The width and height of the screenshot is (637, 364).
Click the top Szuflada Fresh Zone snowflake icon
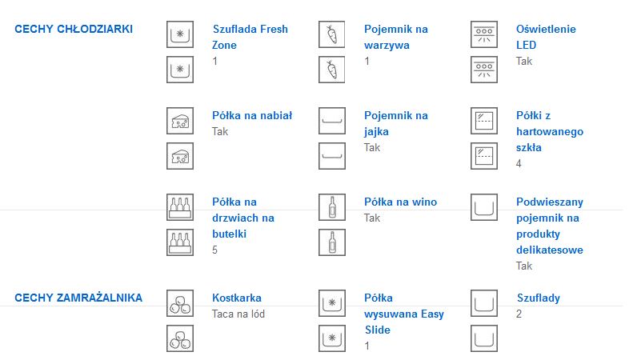click(180, 34)
